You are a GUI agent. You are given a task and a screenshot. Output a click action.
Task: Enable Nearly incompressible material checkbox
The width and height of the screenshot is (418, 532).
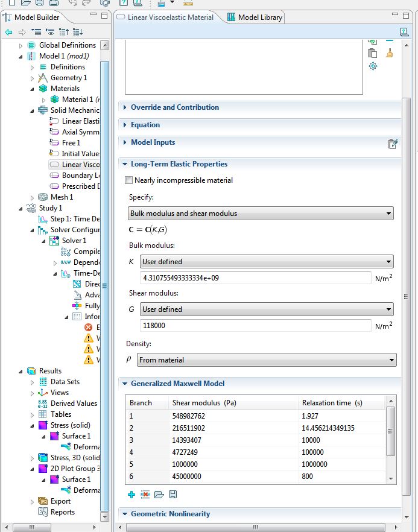click(128, 180)
